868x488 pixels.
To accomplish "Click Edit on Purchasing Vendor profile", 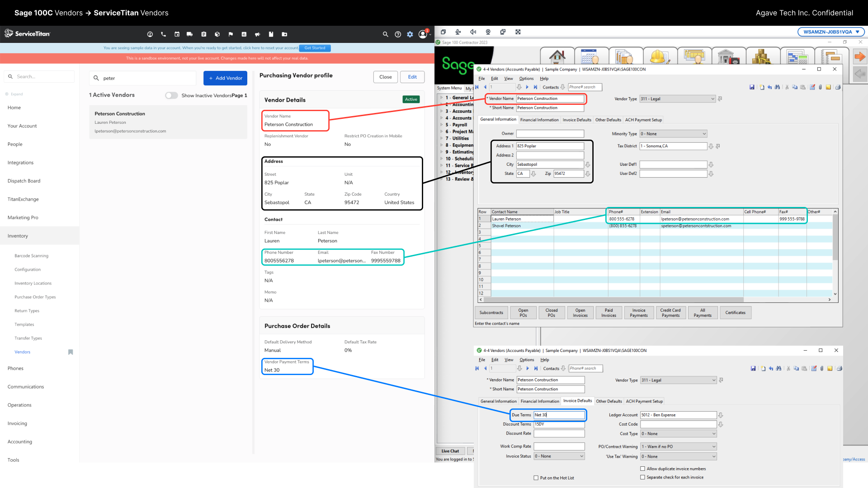I will [x=412, y=77].
